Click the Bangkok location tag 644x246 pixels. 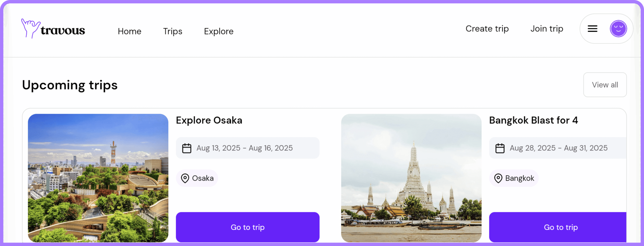pos(514,178)
